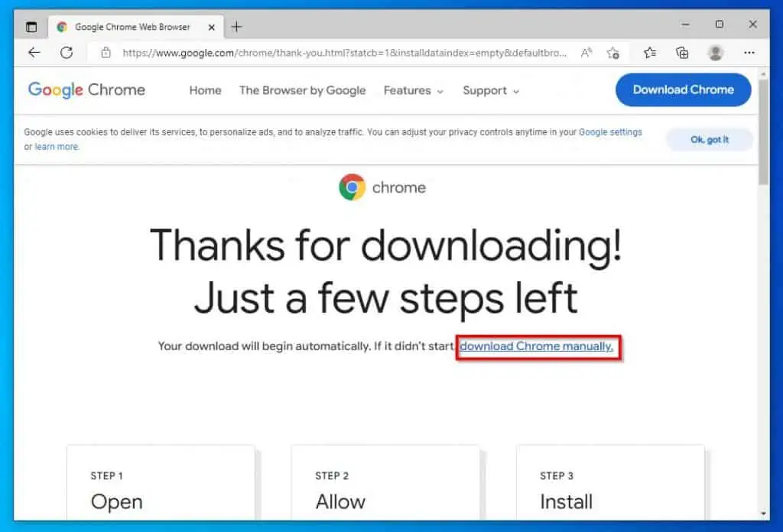Click the Google Chrome logo
The height and width of the screenshot is (532, 783).
click(87, 90)
